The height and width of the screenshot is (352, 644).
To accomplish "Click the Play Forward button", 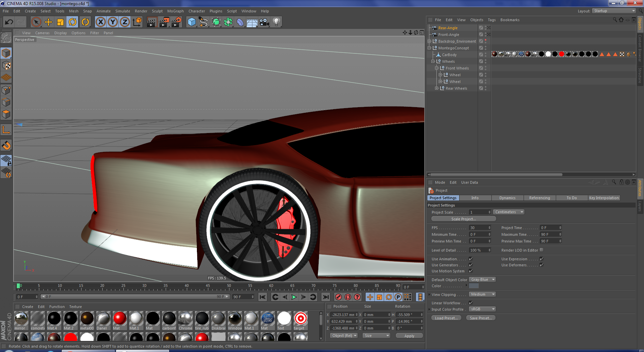I will [294, 297].
